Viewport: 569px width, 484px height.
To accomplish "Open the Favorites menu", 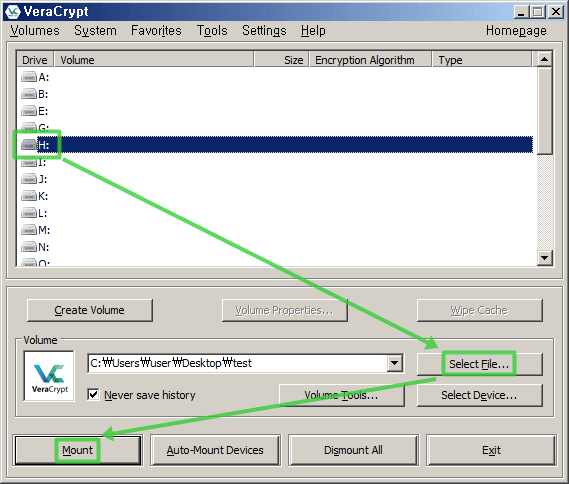I will (x=156, y=31).
